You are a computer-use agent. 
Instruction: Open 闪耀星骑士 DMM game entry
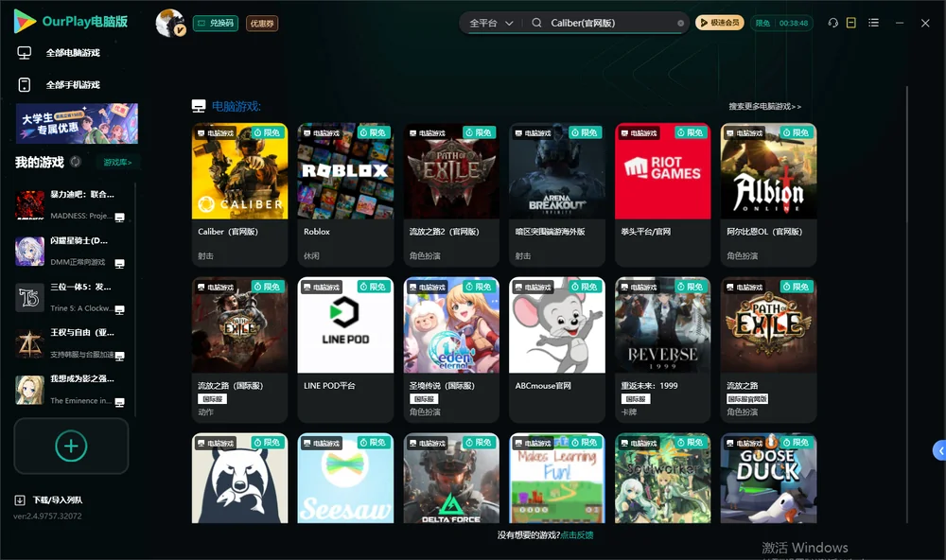71,251
